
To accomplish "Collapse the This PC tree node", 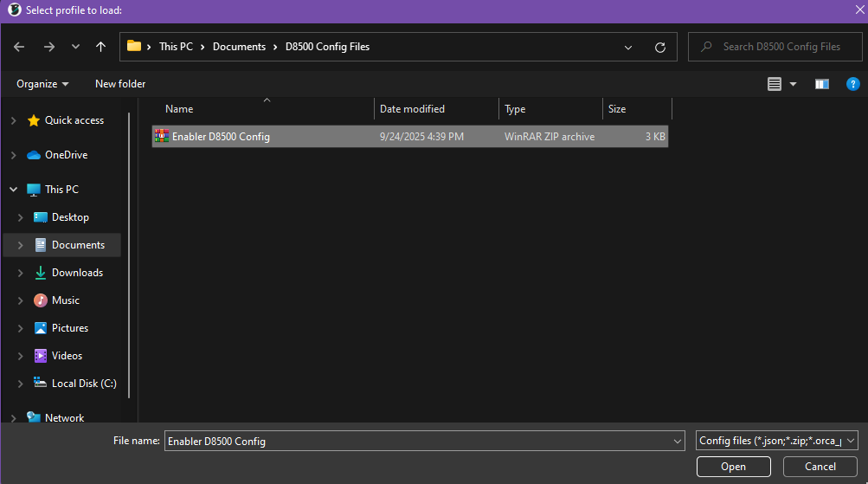I will (x=13, y=190).
